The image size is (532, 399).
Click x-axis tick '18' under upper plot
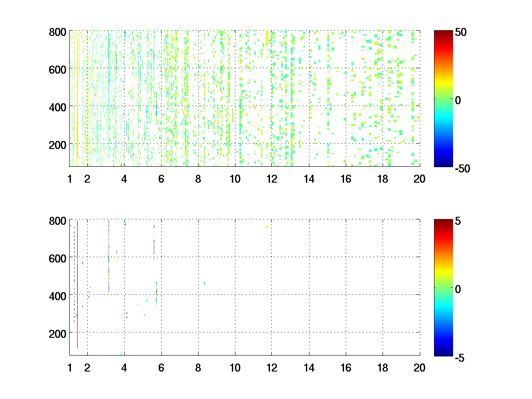tap(383, 179)
